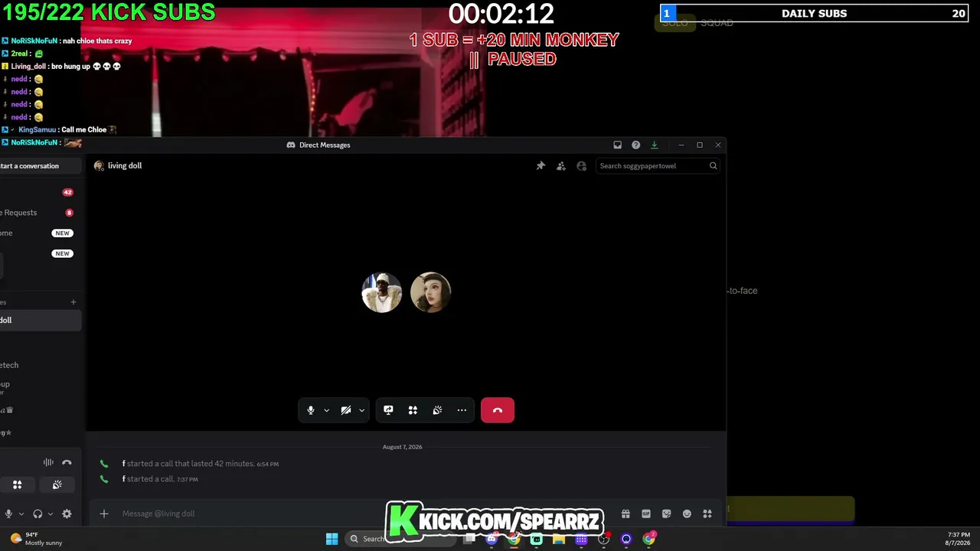Viewport: 980px width, 551px height.
Task: Select living doll's avatar in the call
Action: (x=430, y=292)
